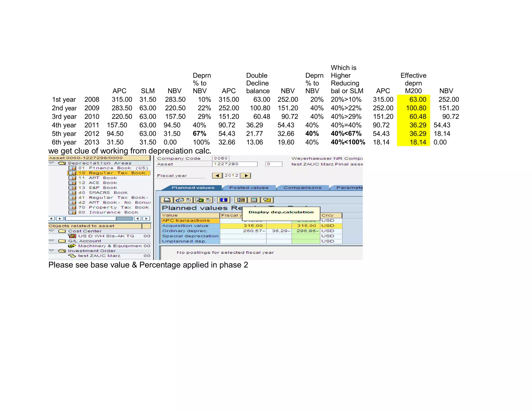
Task: Click the rightmost scroll-right arrow under tree
Action: [x=147, y=219]
